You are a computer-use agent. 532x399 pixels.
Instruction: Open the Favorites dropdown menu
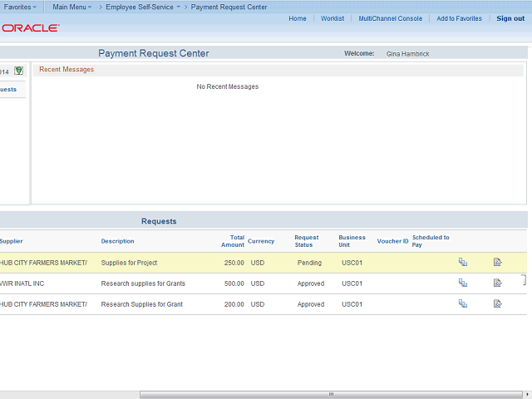(x=20, y=7)
